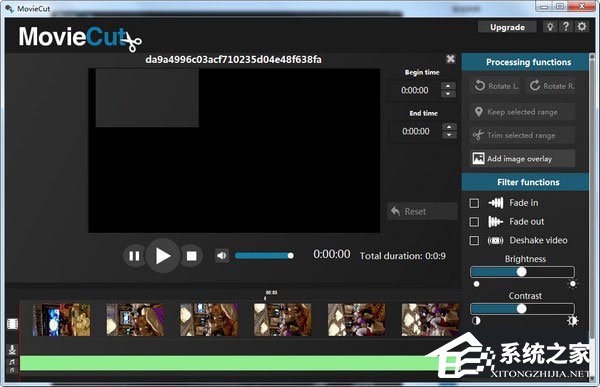Click the microphone audio track icon

(12, 349)
